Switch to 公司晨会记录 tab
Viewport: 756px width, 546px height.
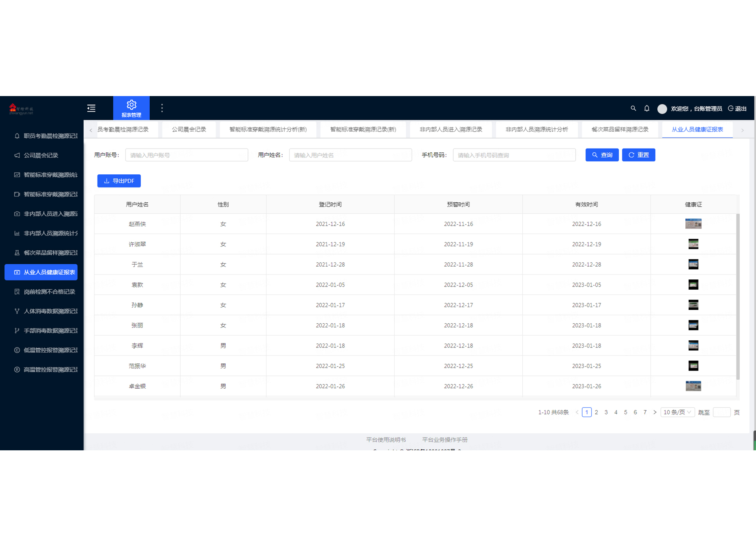189,129
